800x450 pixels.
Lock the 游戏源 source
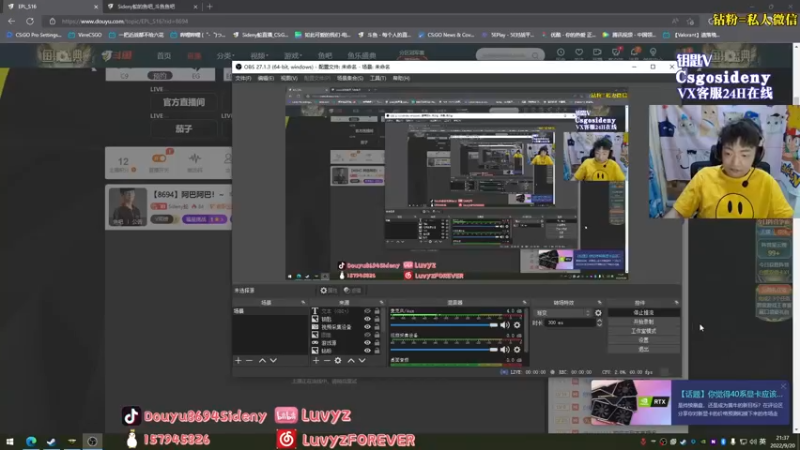pyautogui.click(x=377, y=343)
